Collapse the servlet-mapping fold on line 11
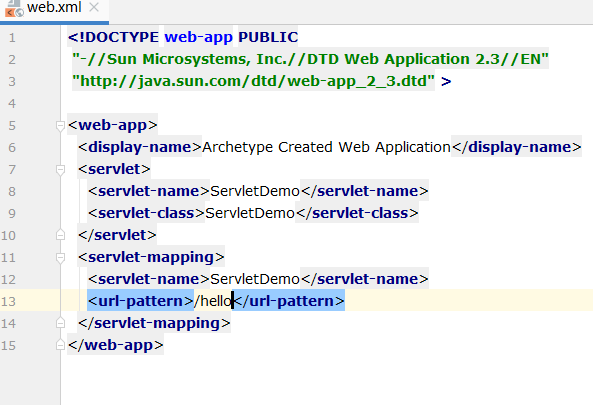 click(60, 258)
